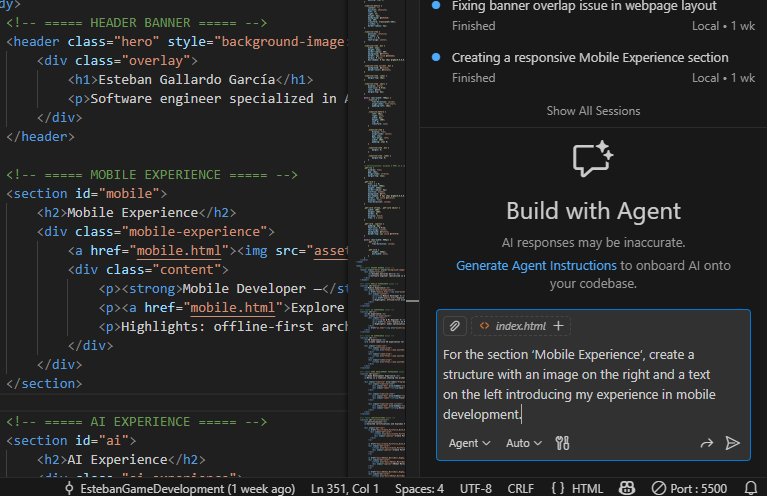767x496 pixels.
Task: Click the UTF-8 encoding indicator
Action: tap(475, 488)
